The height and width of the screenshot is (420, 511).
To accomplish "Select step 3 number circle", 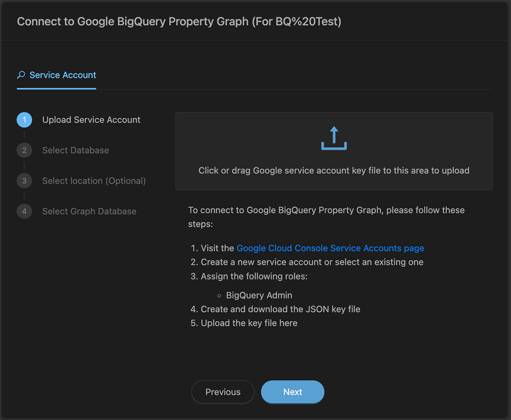I will point(25,181).
